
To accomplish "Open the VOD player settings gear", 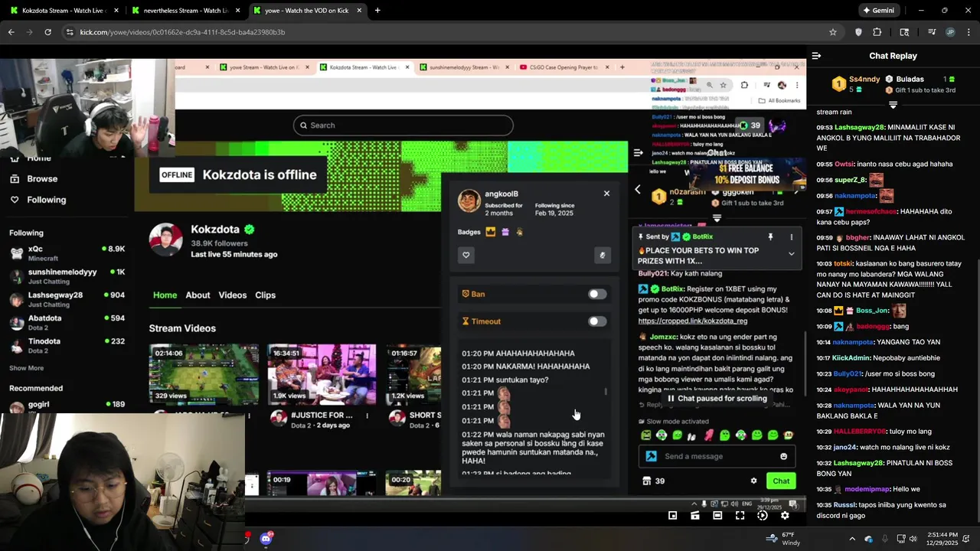I will (785, 516).
